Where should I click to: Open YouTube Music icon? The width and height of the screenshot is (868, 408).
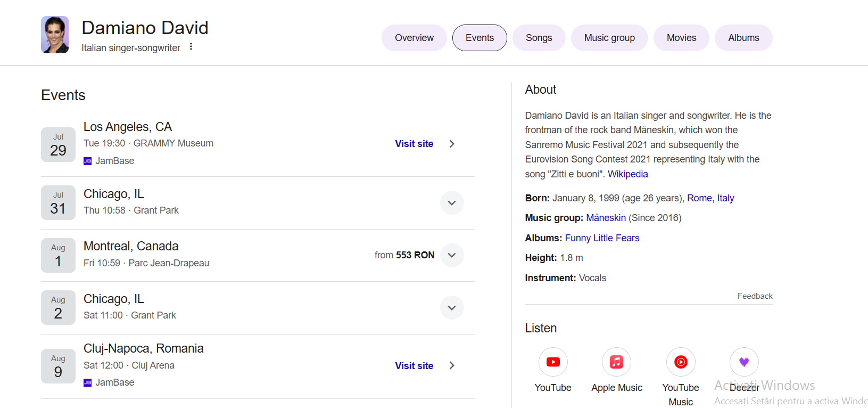click(x=681, y=362)
